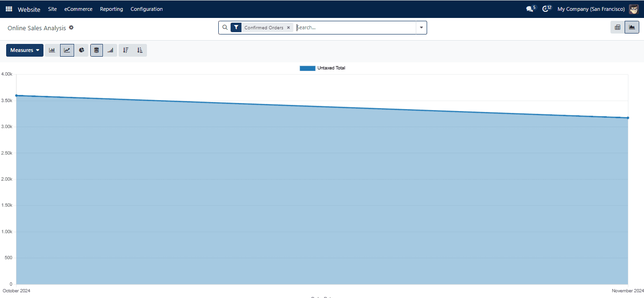The width and height of the screenshot is (644, 298).
Task: Sort the chart in ascending order
Action: (140, 50)
